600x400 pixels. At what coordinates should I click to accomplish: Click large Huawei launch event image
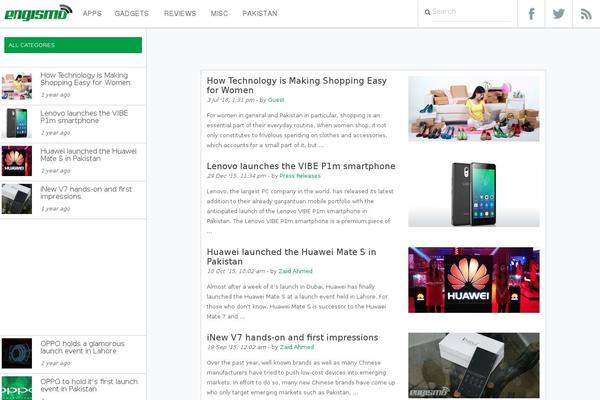click(x=474, y=280)
